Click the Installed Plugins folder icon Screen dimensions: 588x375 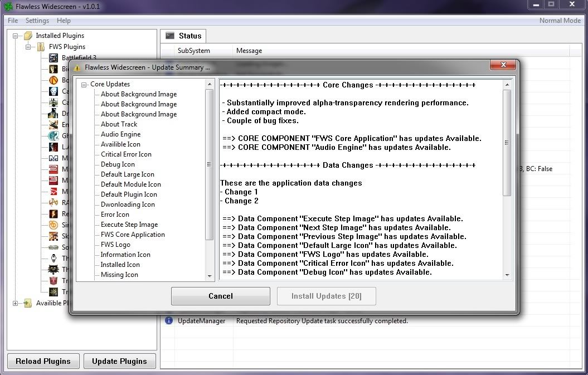(x=28, y=36)
